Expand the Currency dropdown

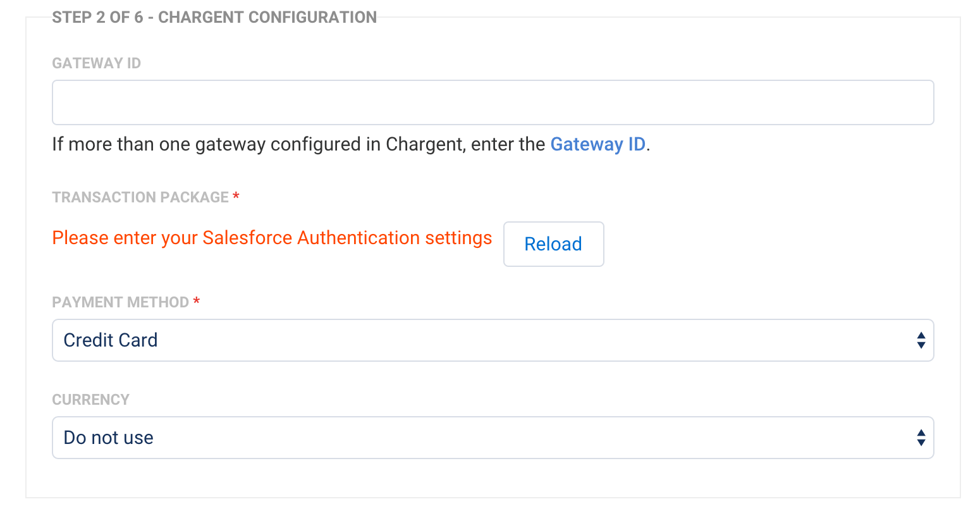click(x=493, y=438)
